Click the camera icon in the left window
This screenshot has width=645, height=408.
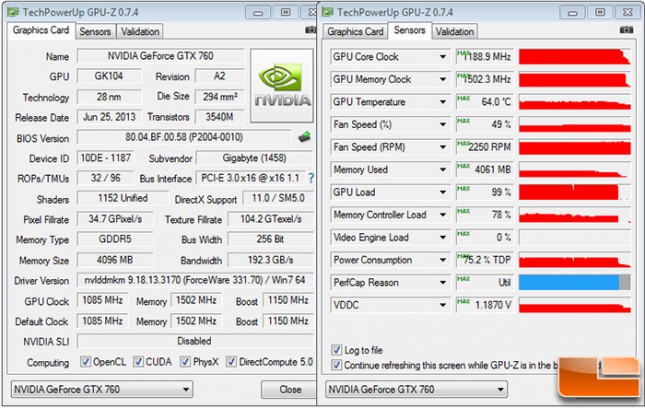click(x=311, y=30)
